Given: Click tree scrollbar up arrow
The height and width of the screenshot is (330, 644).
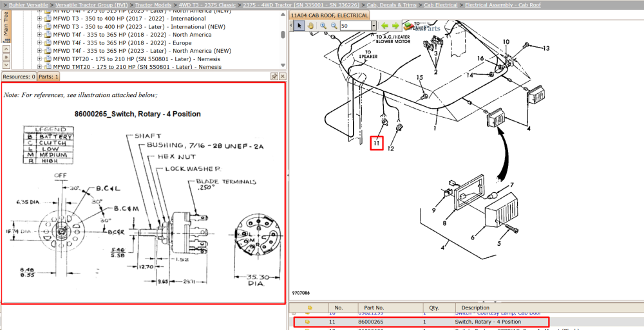Looking at the screenshot, I should (x=283, y=14).
